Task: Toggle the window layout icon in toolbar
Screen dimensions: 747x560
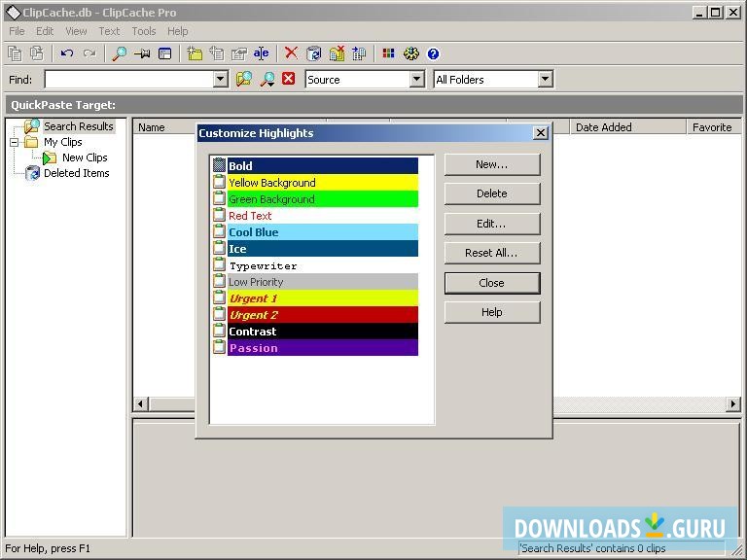Action: (x=164, y=53)
